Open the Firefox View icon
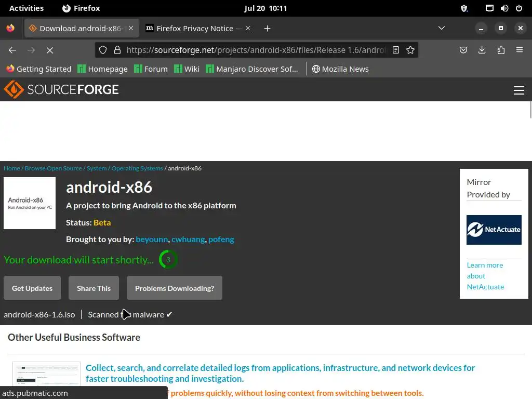 [x=10, y=28]
